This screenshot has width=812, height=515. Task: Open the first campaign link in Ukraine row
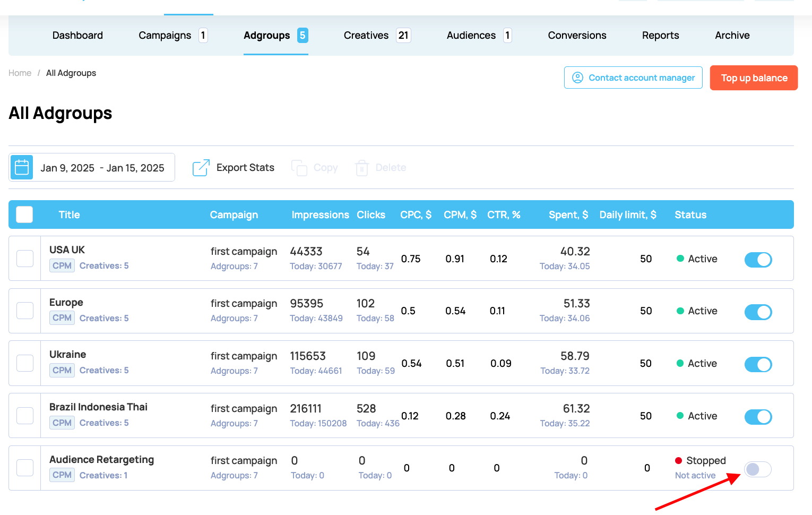click(244, 356)
